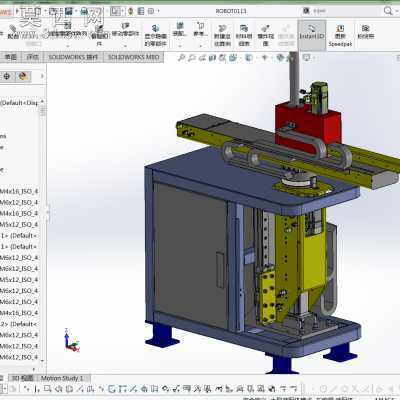The height and width of the screenshot is (400, 400).
Task: Click the arrow right of the manager tabs
Action: 42,76
